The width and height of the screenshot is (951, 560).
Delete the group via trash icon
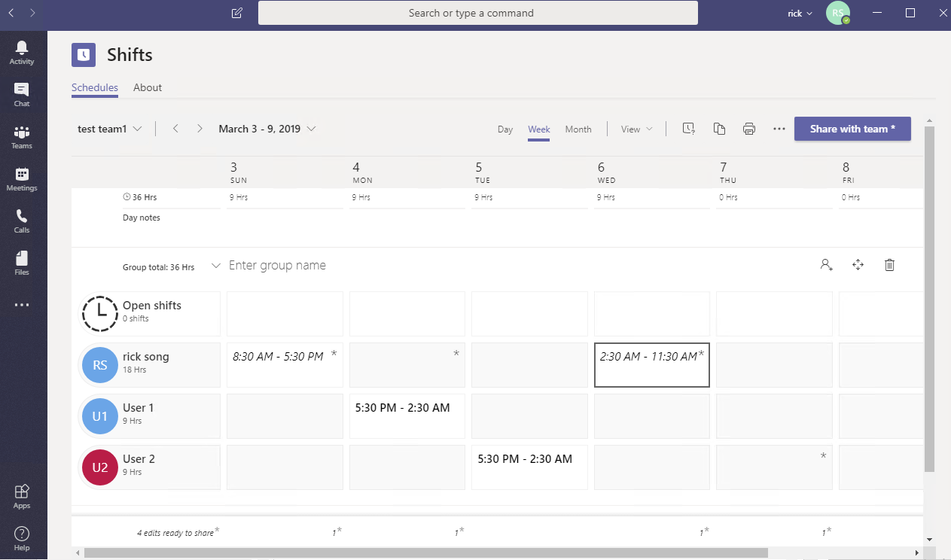coord(889,265)
